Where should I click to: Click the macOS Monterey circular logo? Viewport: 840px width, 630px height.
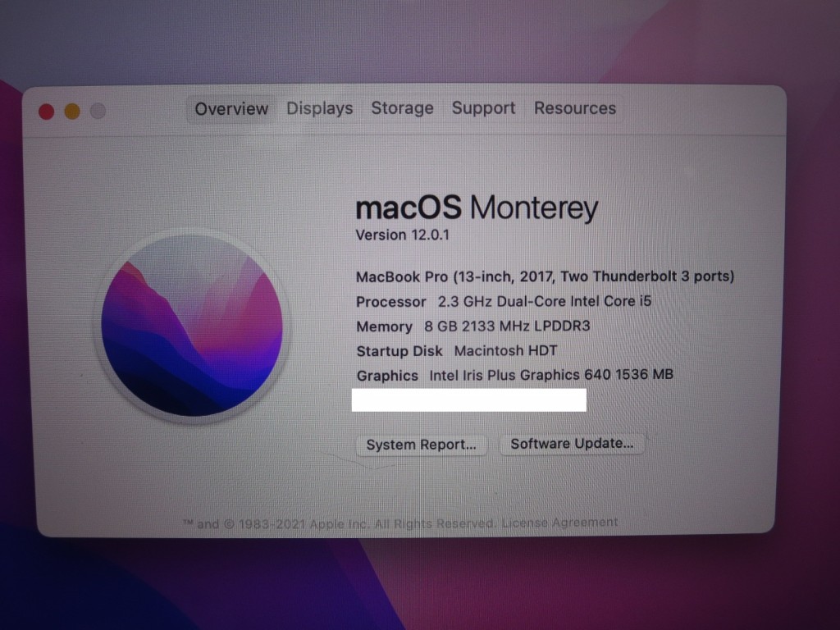coord(192,325)
